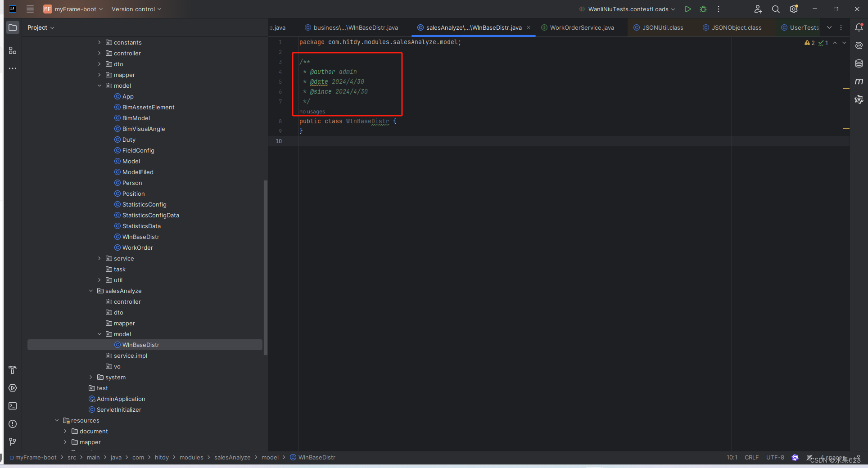Show more tool windows ellipsis
Viewport: 868px width, 468px height.
coord(13,68)
